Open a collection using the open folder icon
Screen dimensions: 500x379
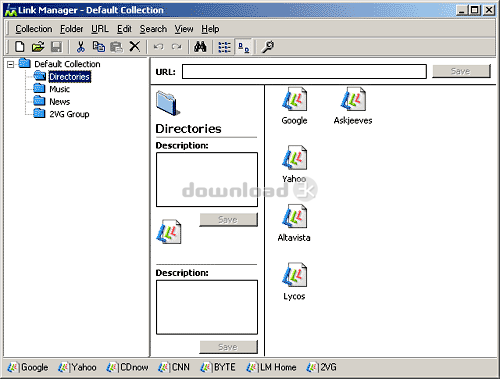point(38,47)
